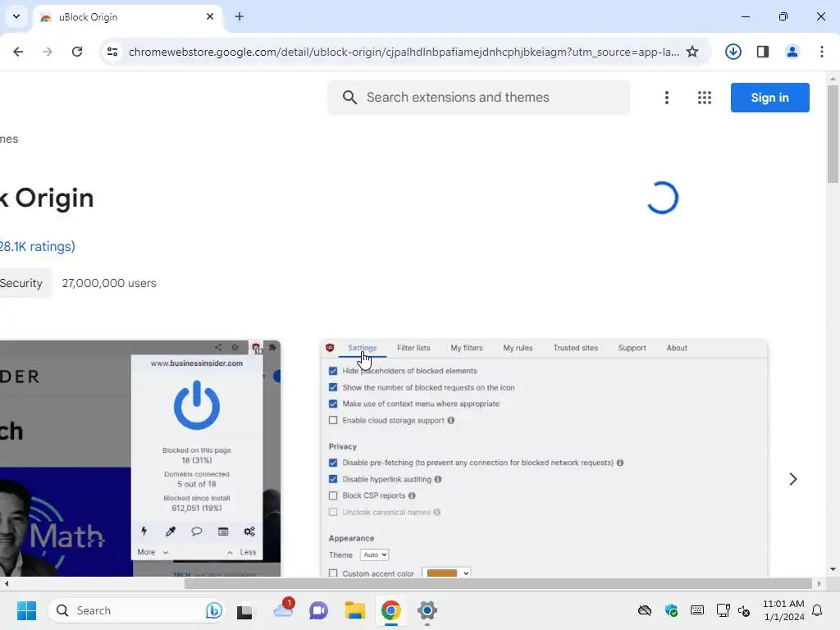Bookmark this page with the star
Viewport: 840px width, 630px height.
(x=692, y=52)
